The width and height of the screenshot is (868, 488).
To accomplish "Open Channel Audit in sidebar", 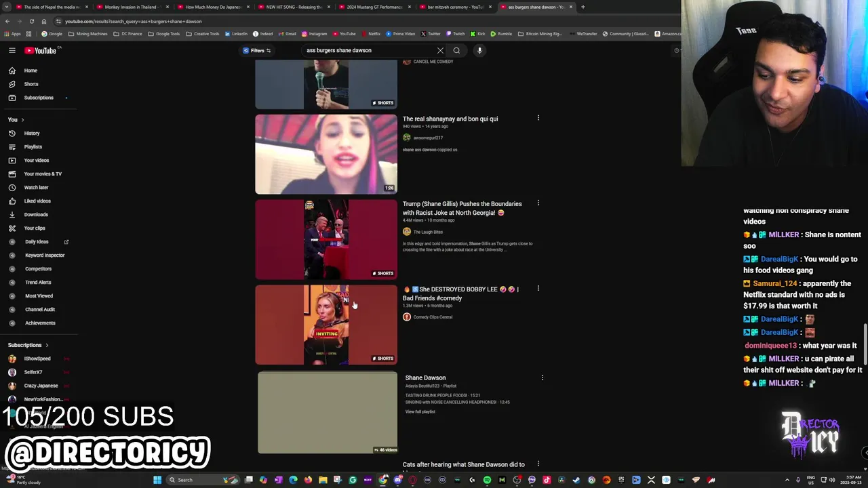I will [40, 310].
